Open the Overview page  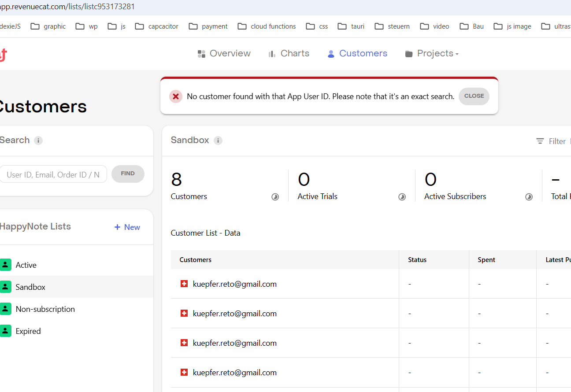tap(224, 53)
